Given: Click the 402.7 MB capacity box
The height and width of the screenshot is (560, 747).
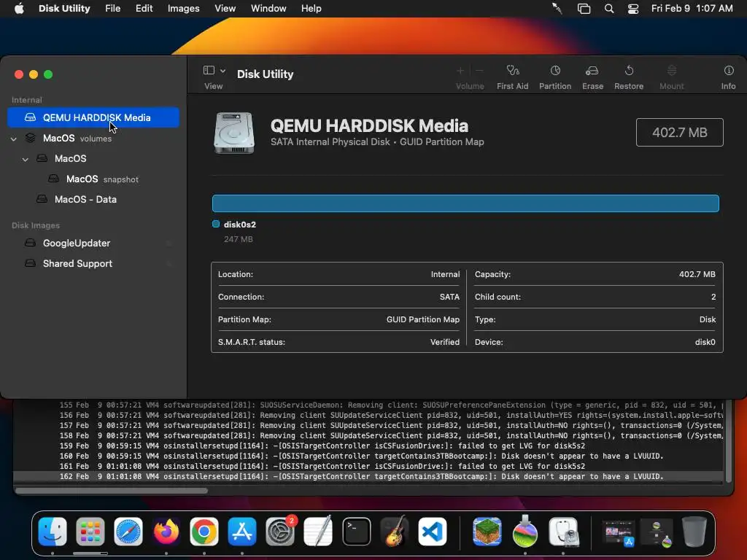Looking at the screenshot, I should (679, 133).
